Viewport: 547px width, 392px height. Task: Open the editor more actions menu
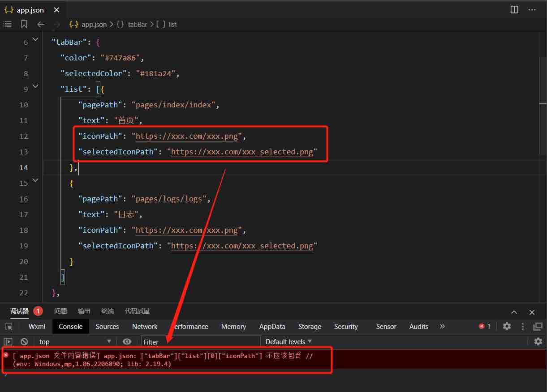(x=532, y=9)
